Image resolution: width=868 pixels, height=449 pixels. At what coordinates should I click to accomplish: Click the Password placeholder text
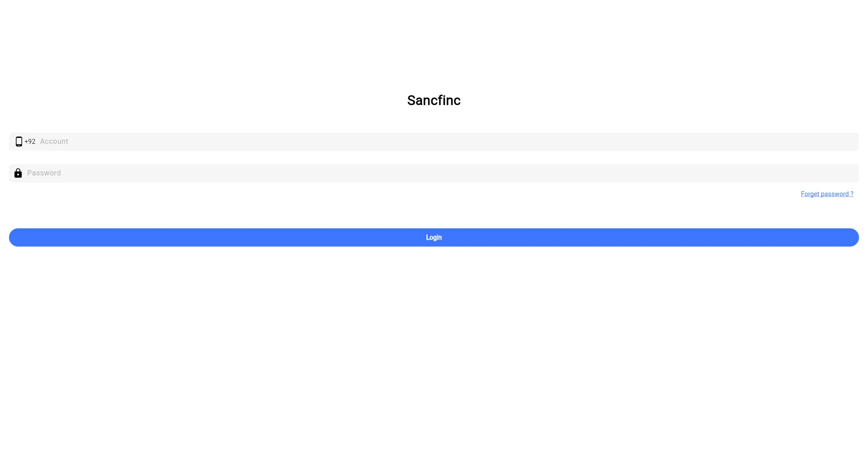44,173
